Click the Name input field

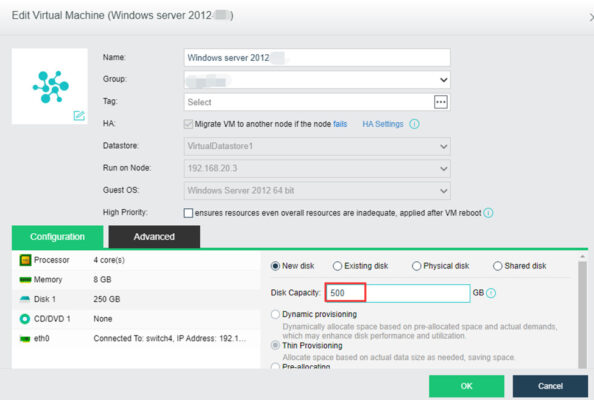coord(317,58)
